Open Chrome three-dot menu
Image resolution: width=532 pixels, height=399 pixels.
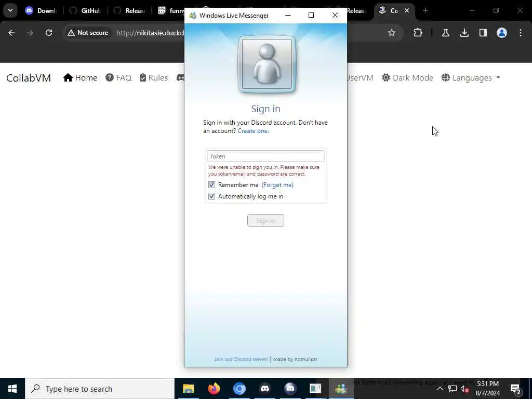(x=521, y=33)
